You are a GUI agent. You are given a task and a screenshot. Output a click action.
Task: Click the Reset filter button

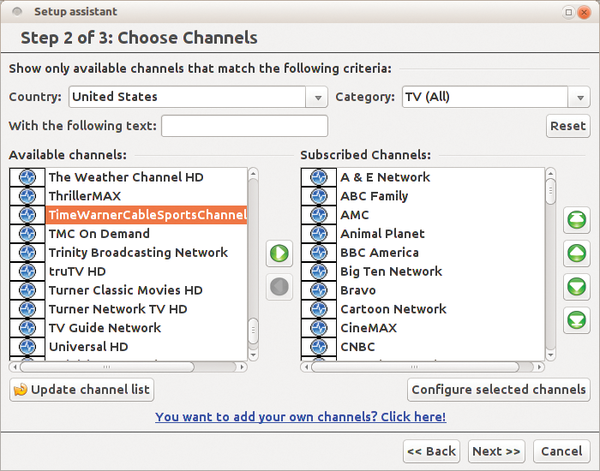[568, 126]
